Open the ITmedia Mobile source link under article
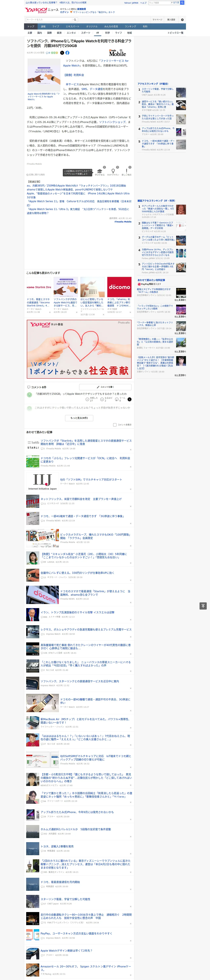The width and height of the screenshot is (210, 980). [123, 222]
